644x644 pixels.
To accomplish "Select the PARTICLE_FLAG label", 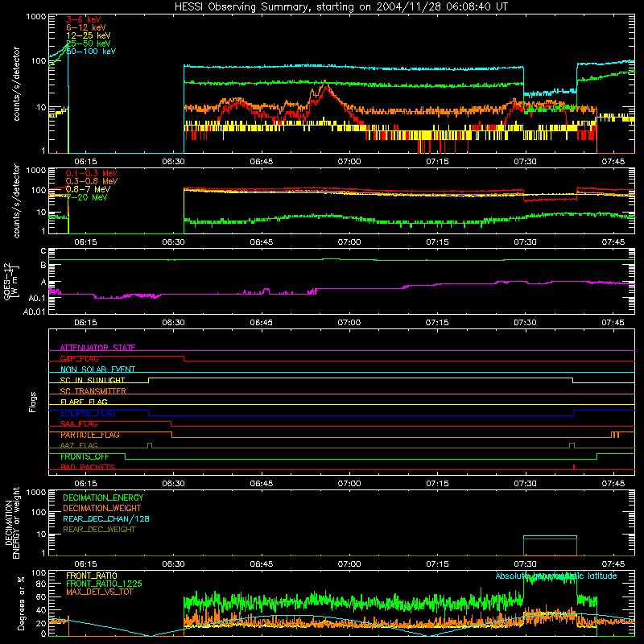I will click(90, 435).
